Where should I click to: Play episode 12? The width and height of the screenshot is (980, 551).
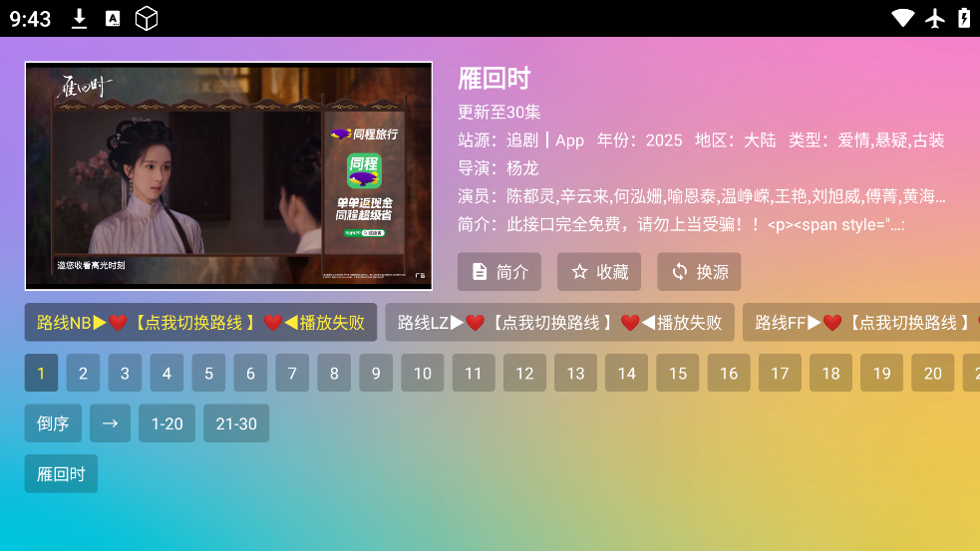(x=525, y=373)
